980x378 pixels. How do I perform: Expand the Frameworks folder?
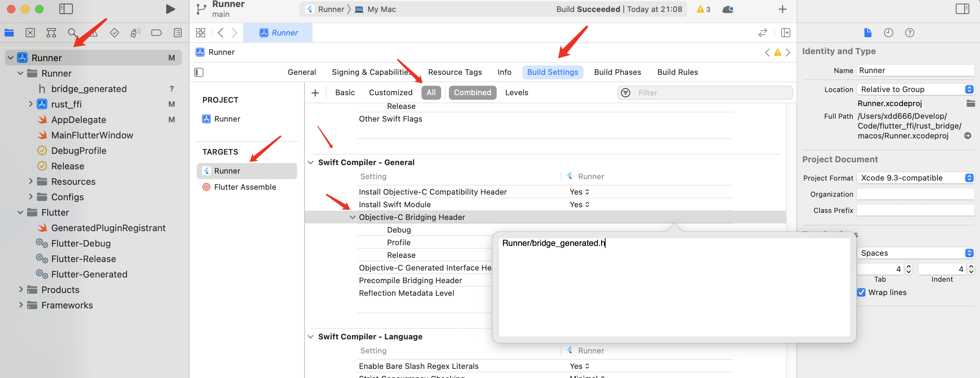pos(20,305)
